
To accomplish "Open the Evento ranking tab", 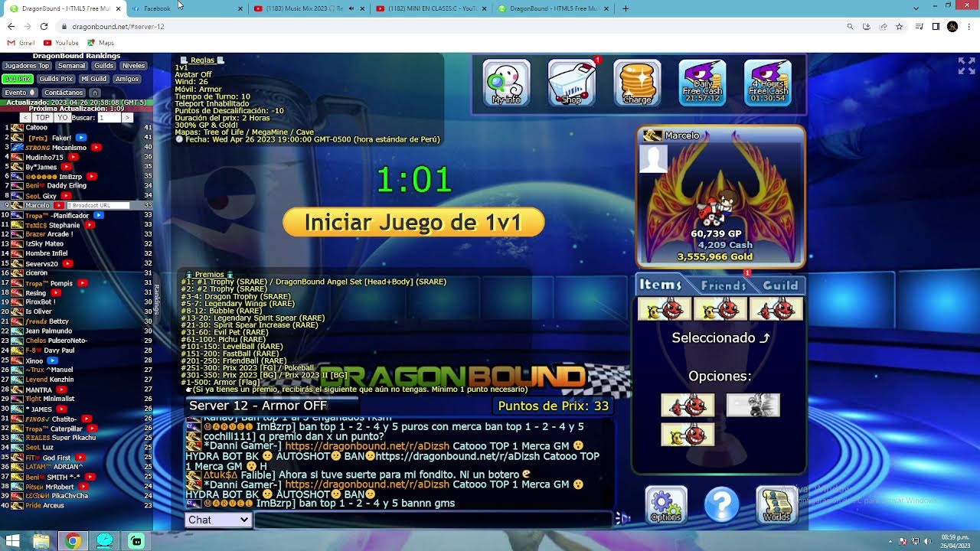I will tap(19, 93).
